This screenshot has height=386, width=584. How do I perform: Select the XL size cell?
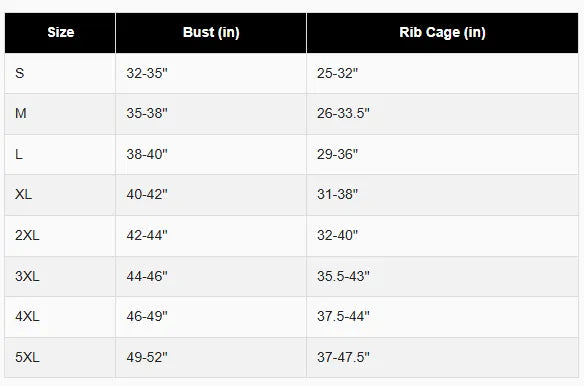[60, 195]
